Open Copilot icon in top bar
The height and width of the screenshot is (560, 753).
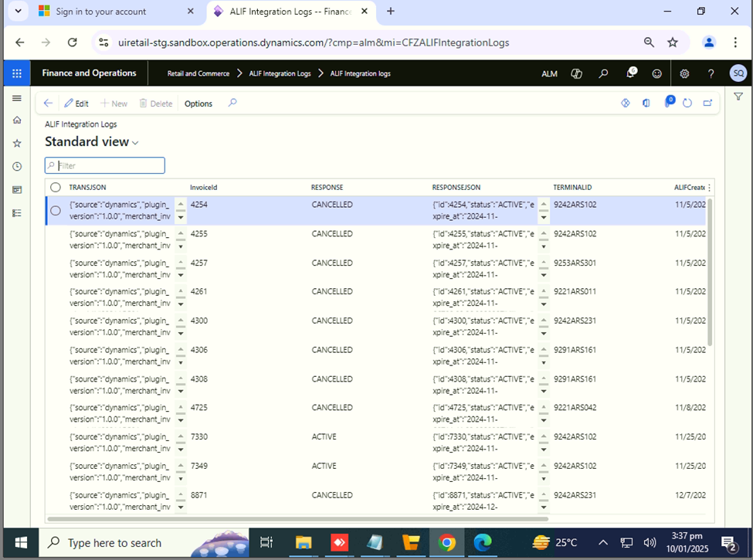pyautogui.click(x=576, y=73)
